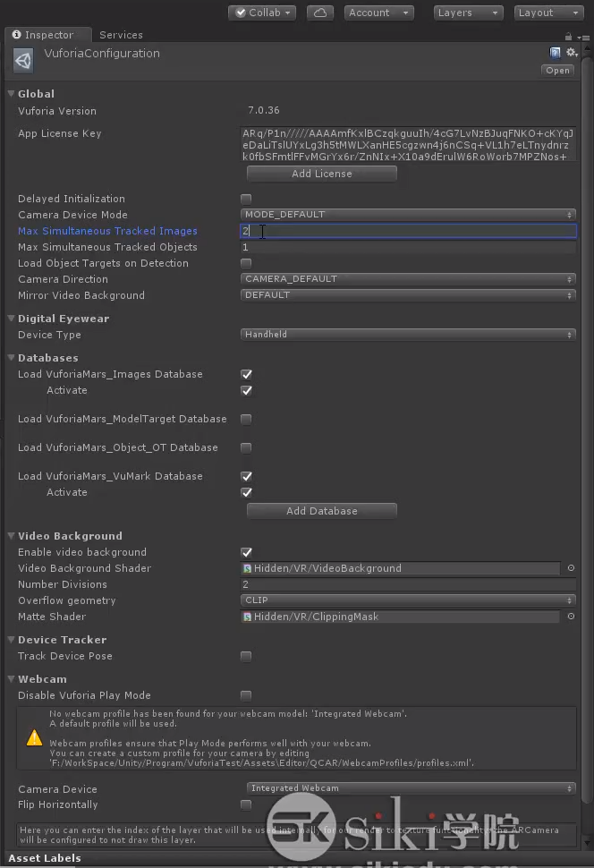Viewport: 594px width, 868px height.
Task: Enable Delayed Initialization checkbox
Action: point(246,199)
